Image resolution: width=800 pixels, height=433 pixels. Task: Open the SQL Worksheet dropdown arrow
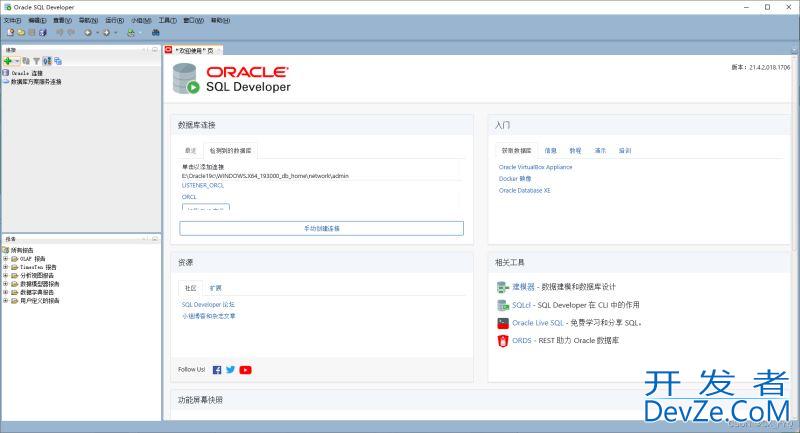tap(140, 33)
